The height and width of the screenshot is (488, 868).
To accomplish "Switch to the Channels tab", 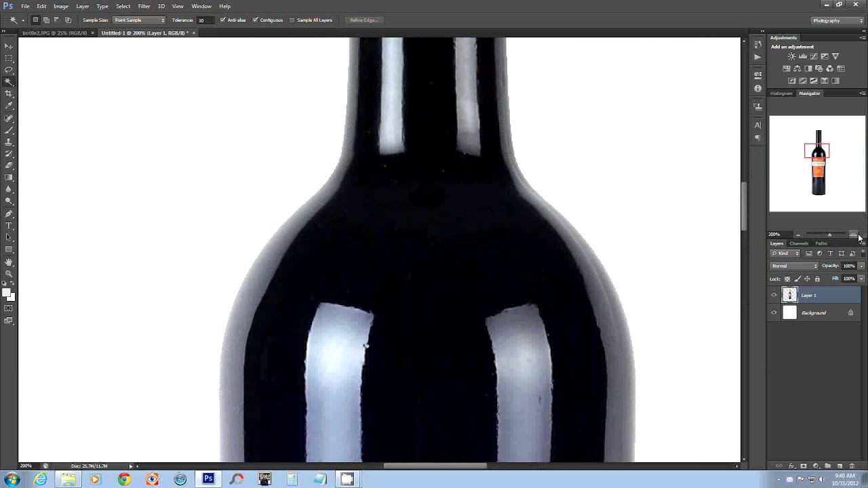I will (x=799, y=243).
